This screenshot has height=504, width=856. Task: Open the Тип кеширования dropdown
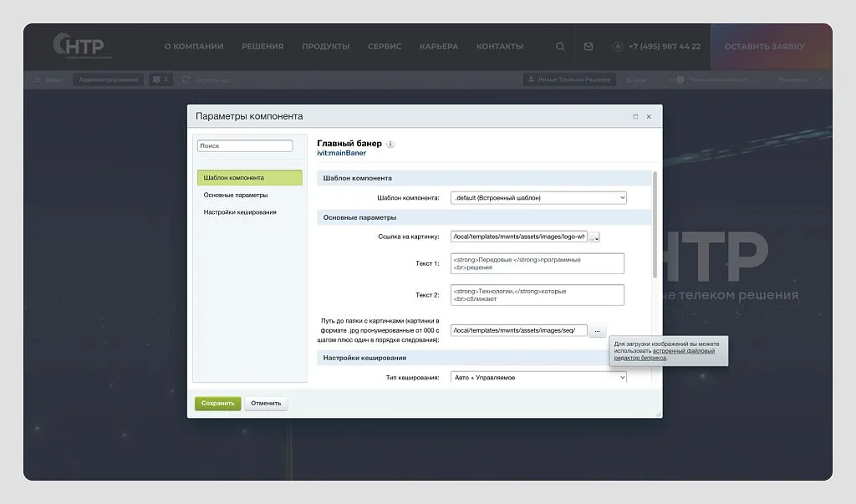(538, 378)
